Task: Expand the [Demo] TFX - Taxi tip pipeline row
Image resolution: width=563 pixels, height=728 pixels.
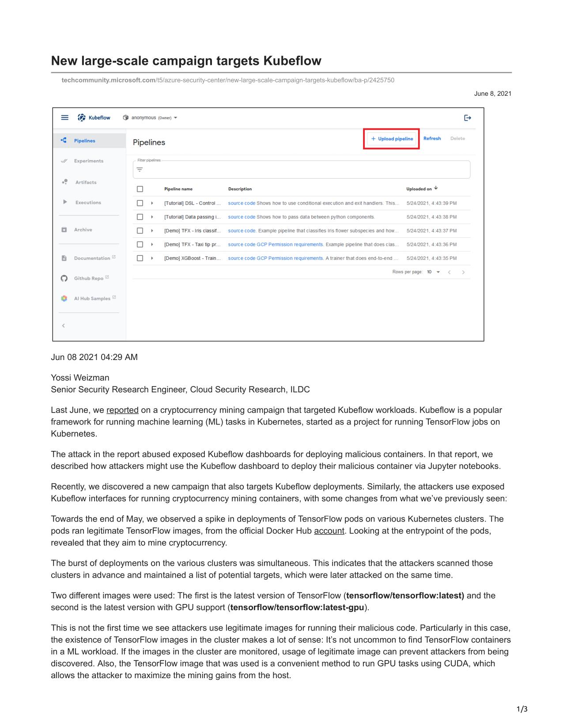Action: pyautogui.click(x=152, y=244)
